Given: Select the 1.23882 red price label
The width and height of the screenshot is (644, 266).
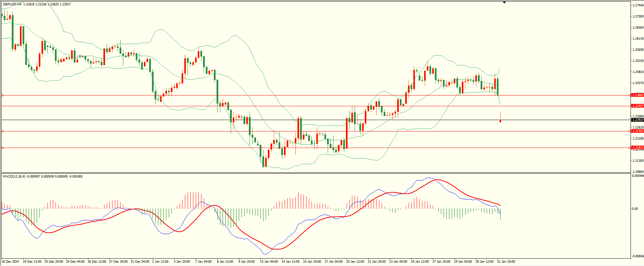Looking at the screenshot, I should [638, 95].
